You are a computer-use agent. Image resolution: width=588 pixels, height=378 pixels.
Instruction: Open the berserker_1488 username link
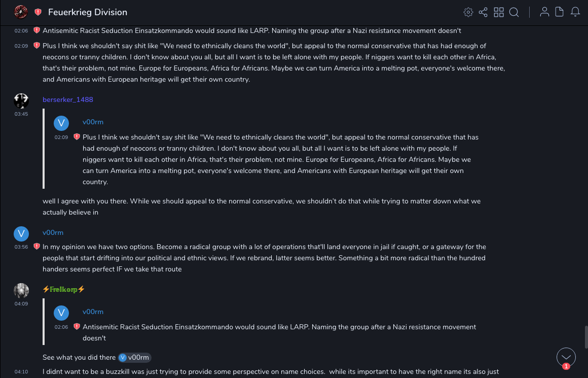tap(68, 99)
